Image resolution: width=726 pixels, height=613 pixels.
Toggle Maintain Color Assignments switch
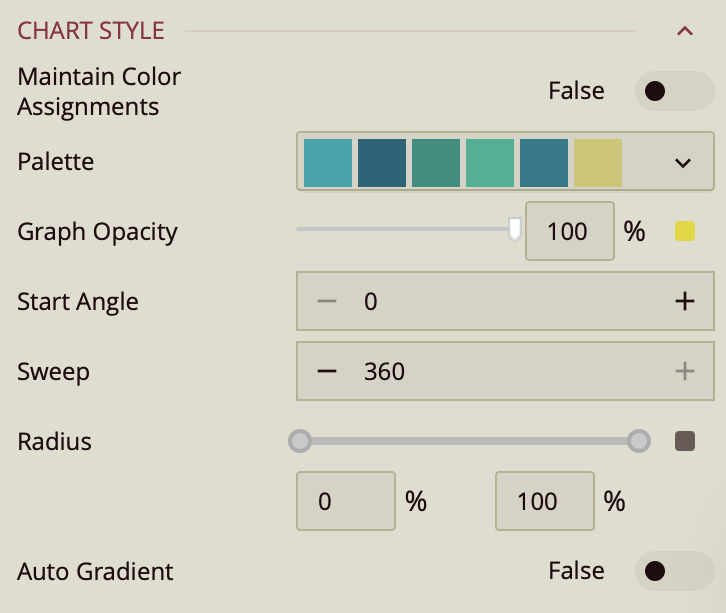pos(674,92)
